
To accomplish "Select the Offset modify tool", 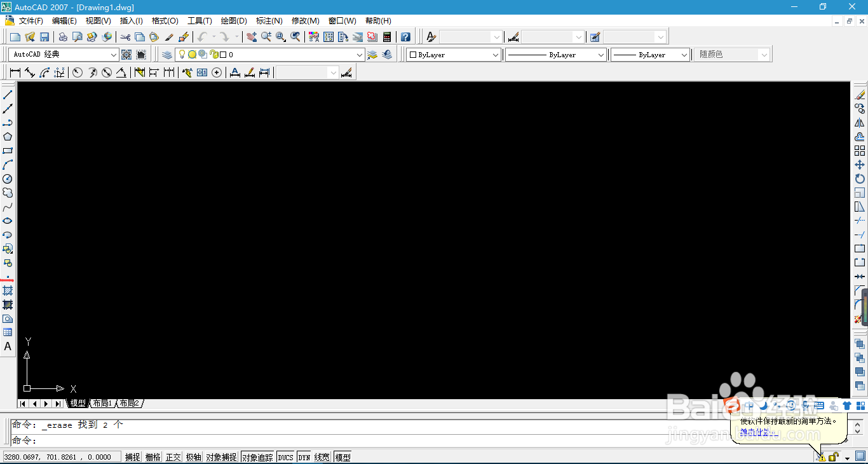I will (860, 137).
